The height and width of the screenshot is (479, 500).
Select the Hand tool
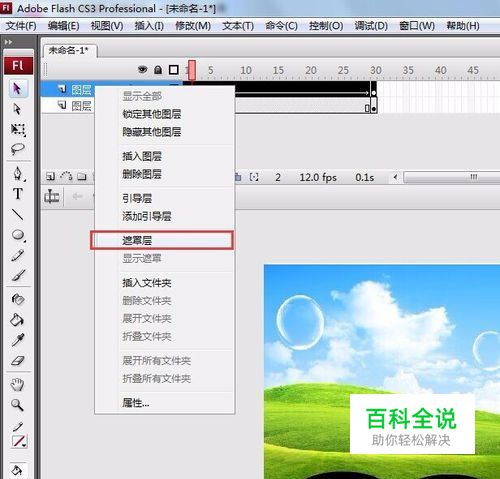(17, 384)
